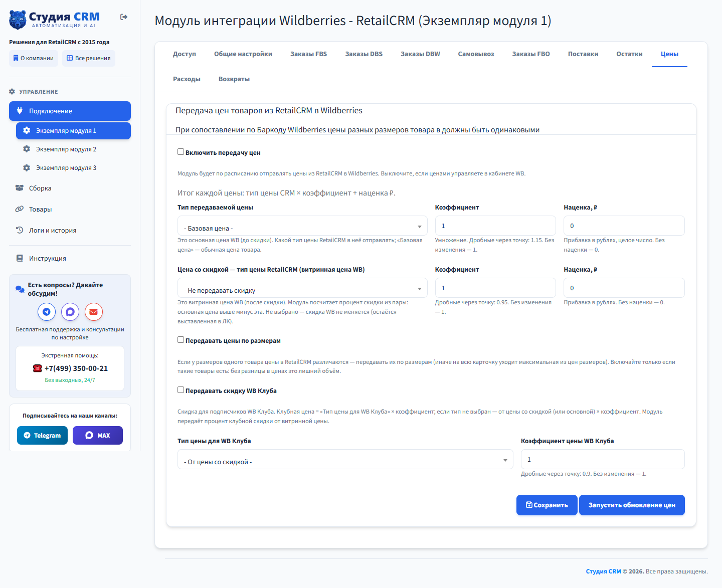The width and height of the screenshot is (722, 588).
Task: Go to the Заказы FBS tab
Action: tap(309, 54)
